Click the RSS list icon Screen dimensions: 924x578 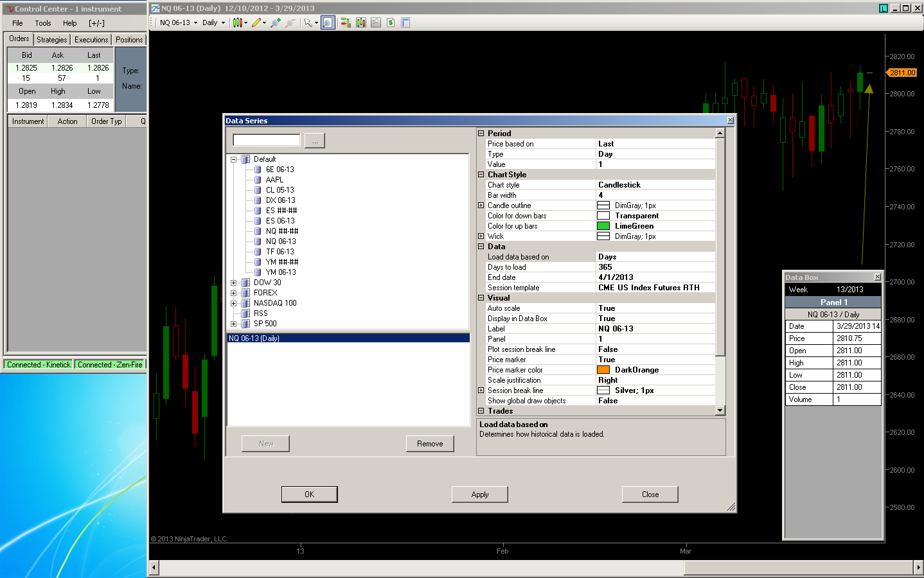(x=245, y=313)
